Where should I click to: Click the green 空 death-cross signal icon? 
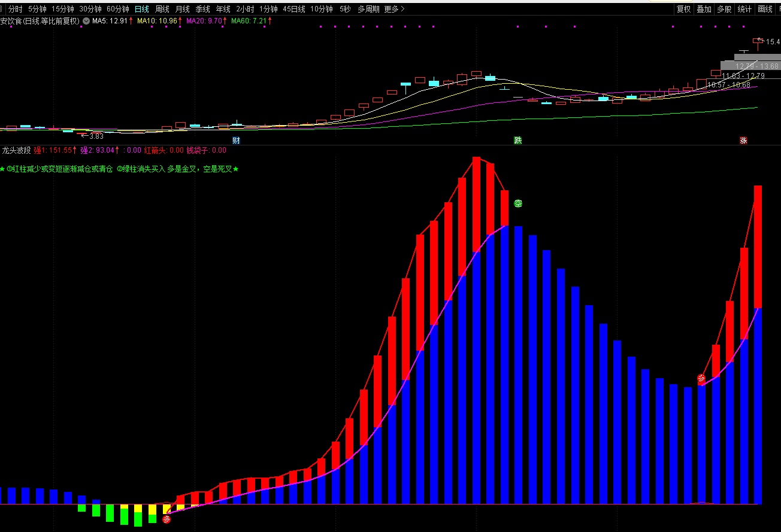point(518,203)
